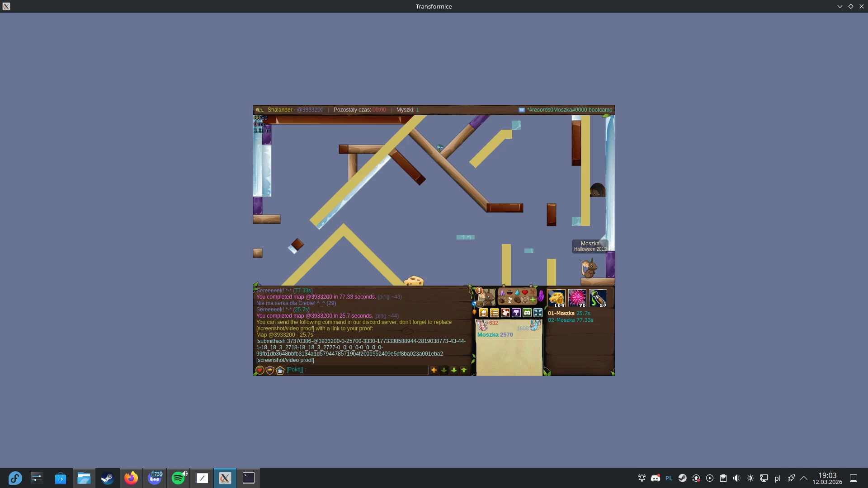
Task: Select the paintbrush item with count 27
Action: tap(598, 298)
